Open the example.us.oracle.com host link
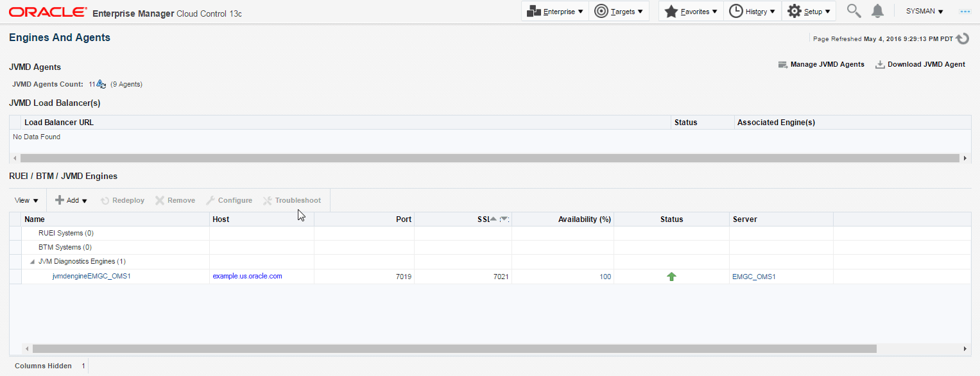Screen dimensions: 980x376 coord(247,277)
